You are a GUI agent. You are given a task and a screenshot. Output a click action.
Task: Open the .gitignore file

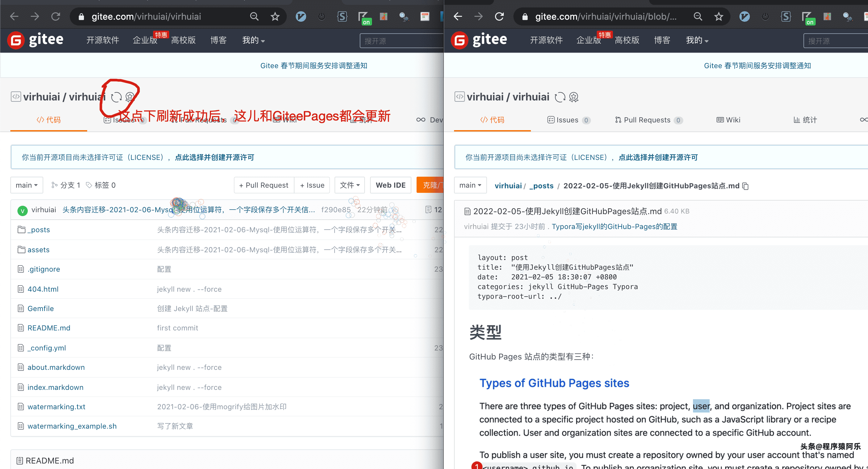coord(44,269)
